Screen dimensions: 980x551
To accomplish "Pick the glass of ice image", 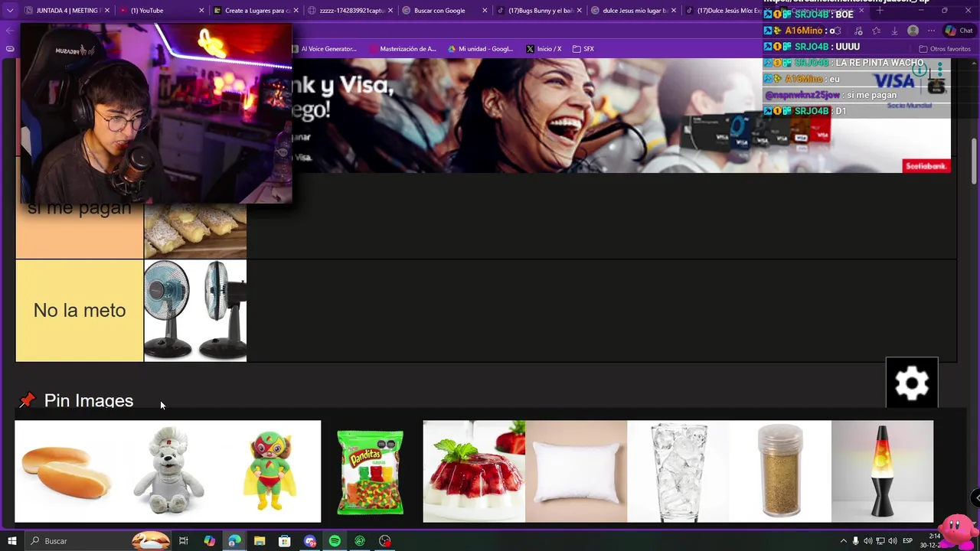I will [x=678, y=471].
